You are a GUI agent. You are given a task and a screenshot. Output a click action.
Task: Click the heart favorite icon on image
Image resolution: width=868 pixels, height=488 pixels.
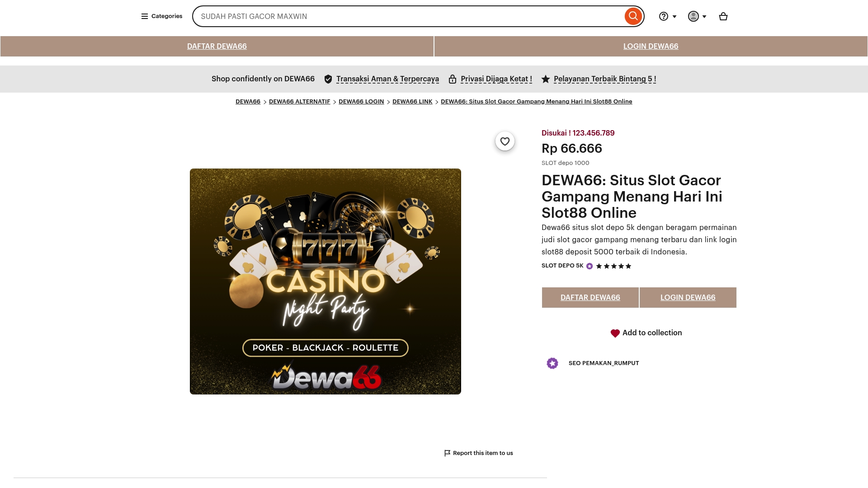[505, 141]
